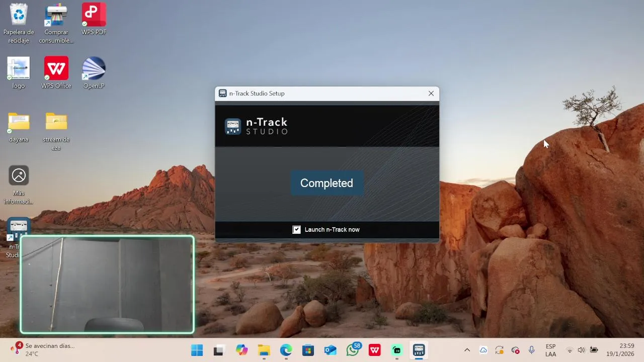Open Microsoft Edge from taskbar
The width and height of the screenshot is (644, 362).
pyautogui.click(x=286, y=350)
